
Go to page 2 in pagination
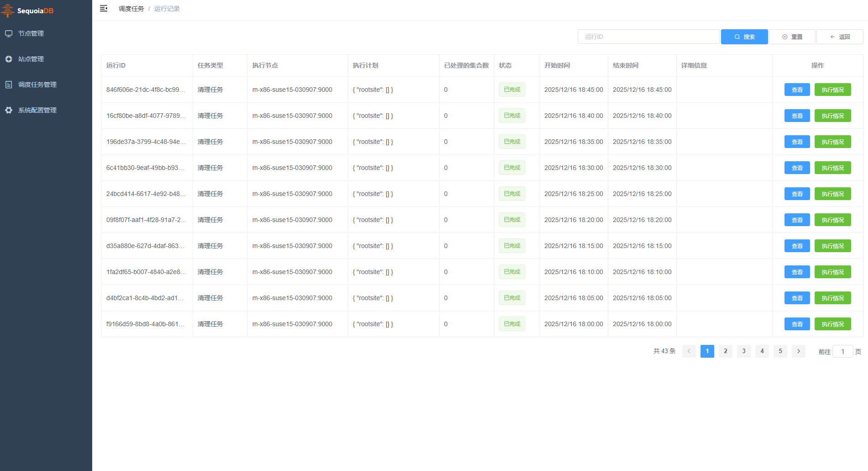point(726,351)
